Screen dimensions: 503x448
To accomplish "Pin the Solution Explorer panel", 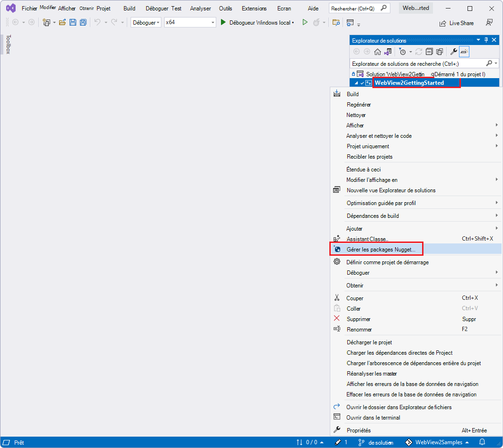I will point(485,40).
